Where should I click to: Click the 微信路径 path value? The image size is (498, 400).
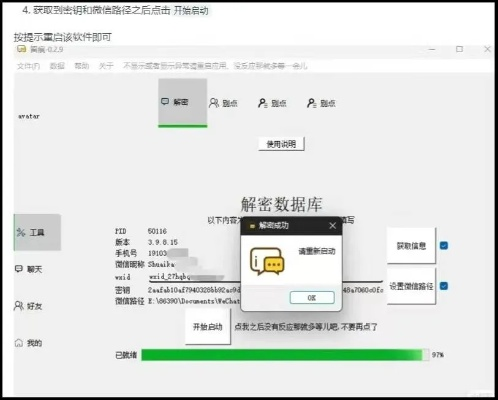(194, 301)
